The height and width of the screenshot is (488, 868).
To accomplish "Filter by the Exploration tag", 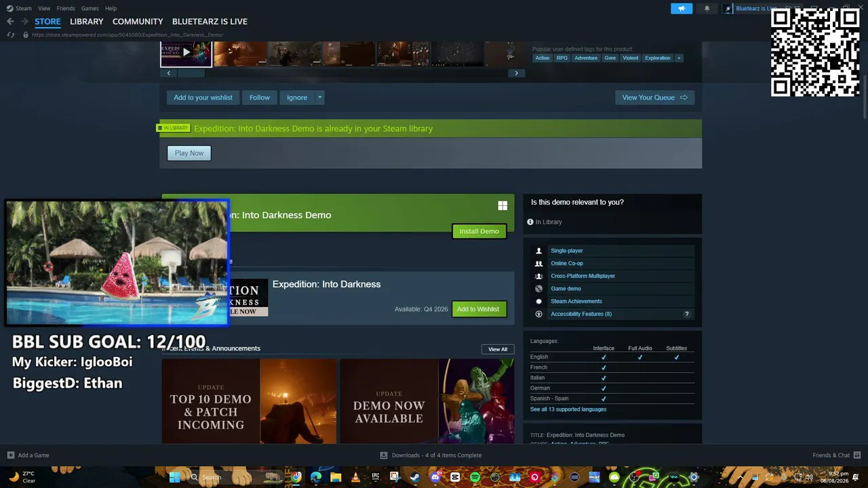I will tap(658, 58).
